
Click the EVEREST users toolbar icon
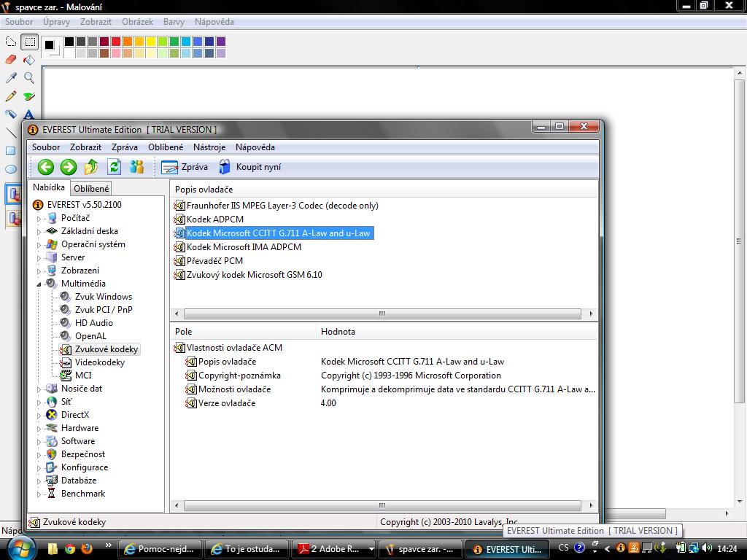(x=136, y=167)
